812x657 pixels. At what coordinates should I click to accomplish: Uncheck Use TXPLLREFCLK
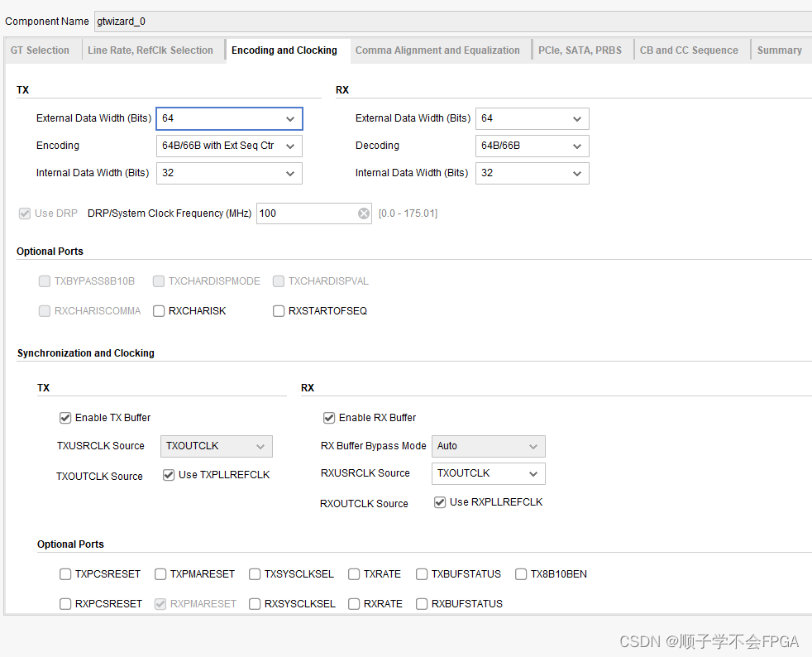169,475
